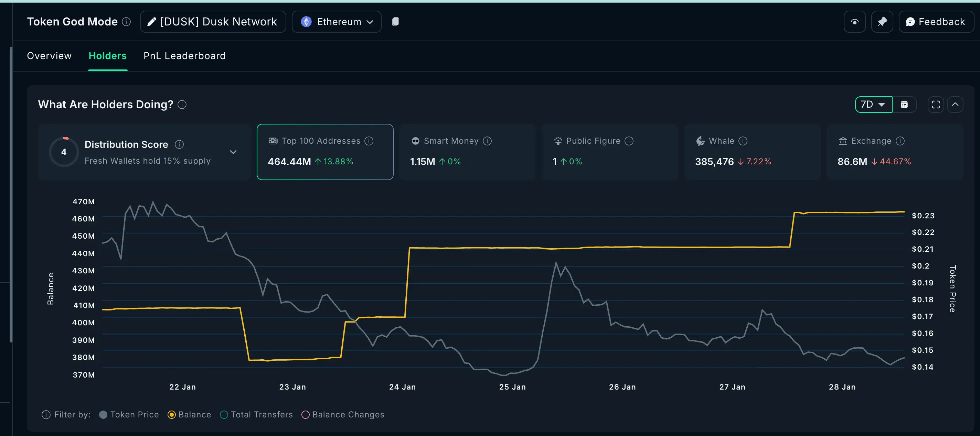Viewport: 980px width, 436px height.
Task: Select the Balance filter yellow swatch
Action: [x=172, y=415]
